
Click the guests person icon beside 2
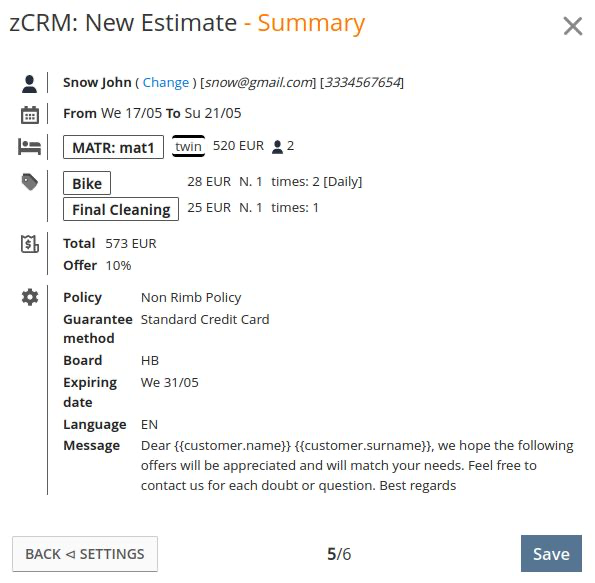[x=277, y=147]
